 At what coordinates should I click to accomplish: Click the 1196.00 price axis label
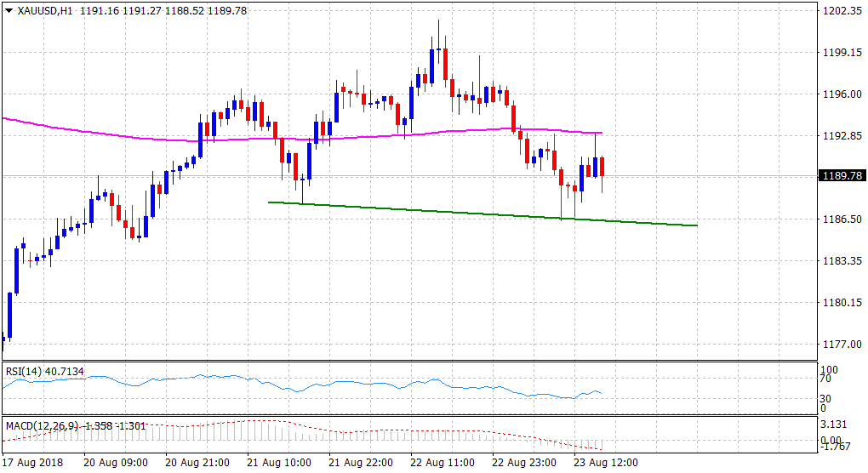point(841,94)
